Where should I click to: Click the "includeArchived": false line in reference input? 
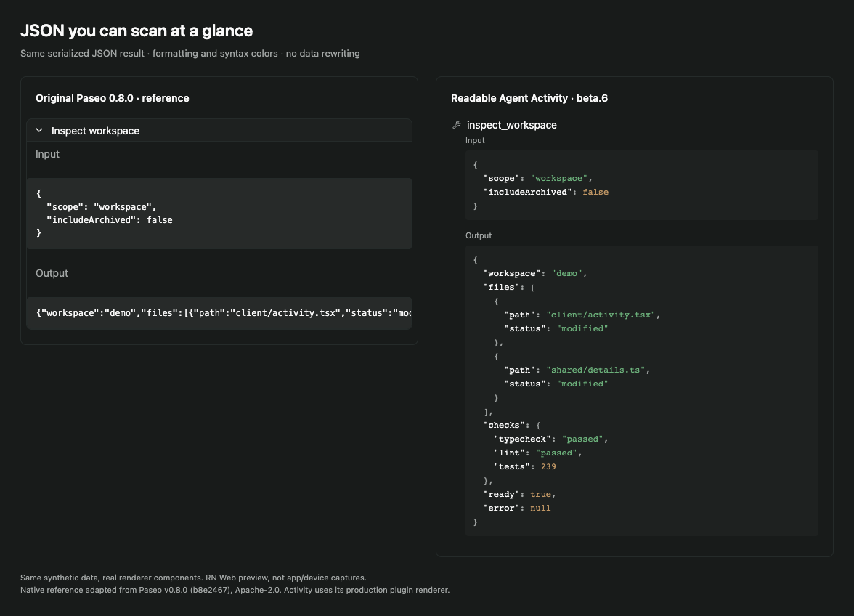click(110, 220)
